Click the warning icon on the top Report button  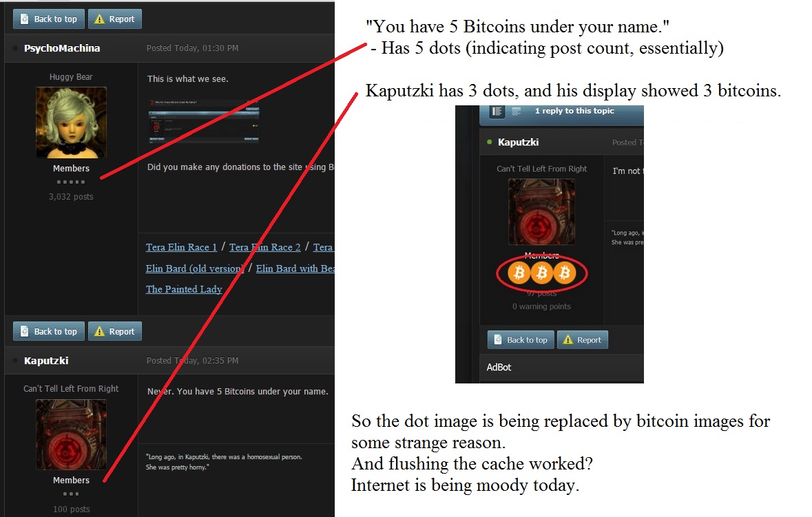click(x=99, y=19)
